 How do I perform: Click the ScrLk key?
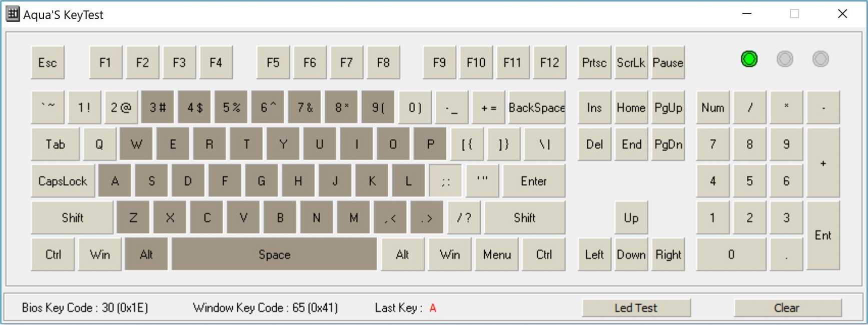pos(631,62)
